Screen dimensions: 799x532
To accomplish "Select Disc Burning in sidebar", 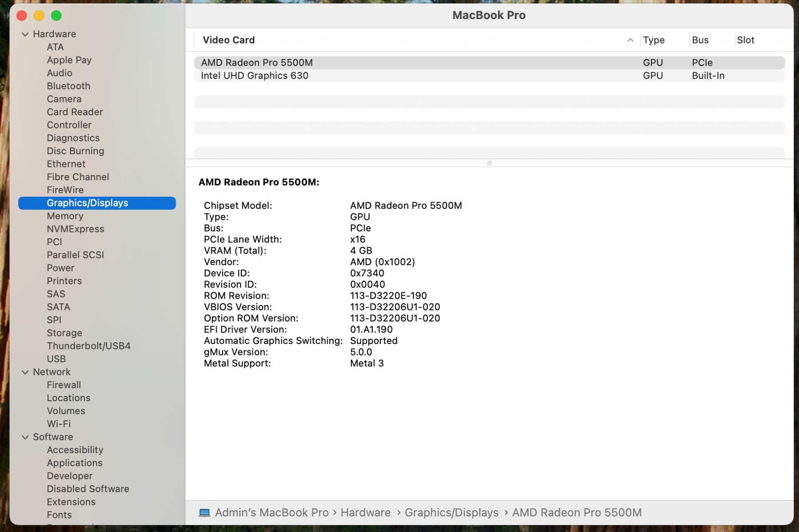I will [x=75, y=151].
